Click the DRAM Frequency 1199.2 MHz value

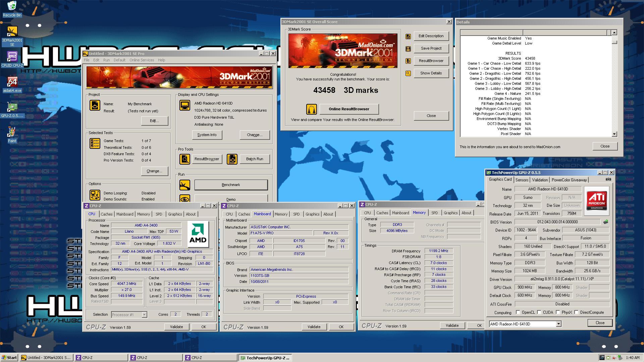click(438, 251)
